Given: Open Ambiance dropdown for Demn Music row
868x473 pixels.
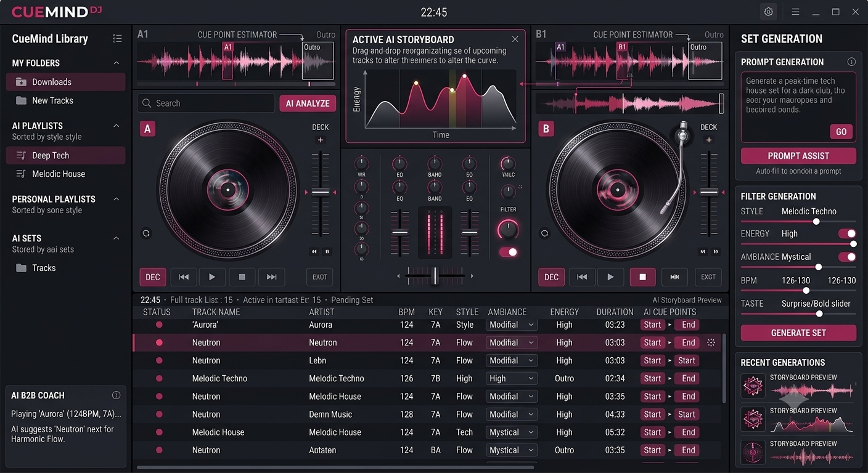Looking at the screenshot, I should tap(512, 414).
